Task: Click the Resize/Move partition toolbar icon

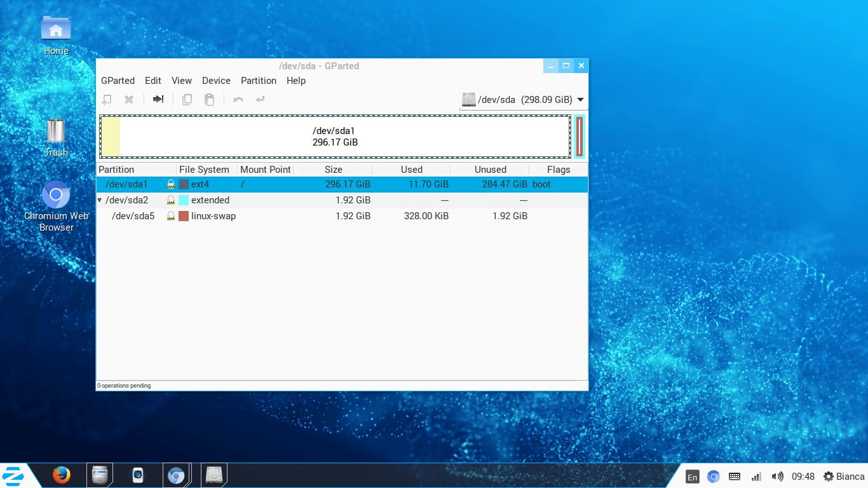Action: (158, 99)
